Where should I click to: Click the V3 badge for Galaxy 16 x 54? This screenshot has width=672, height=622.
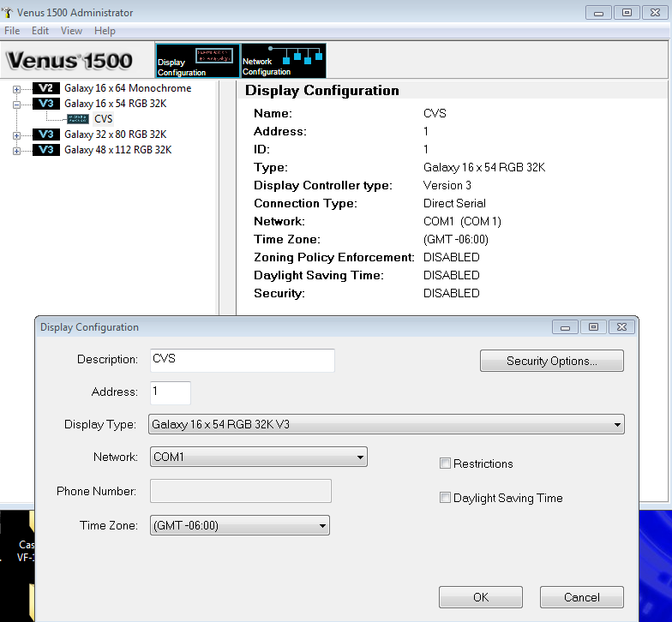pyautogui.click(x=46, y=104)
